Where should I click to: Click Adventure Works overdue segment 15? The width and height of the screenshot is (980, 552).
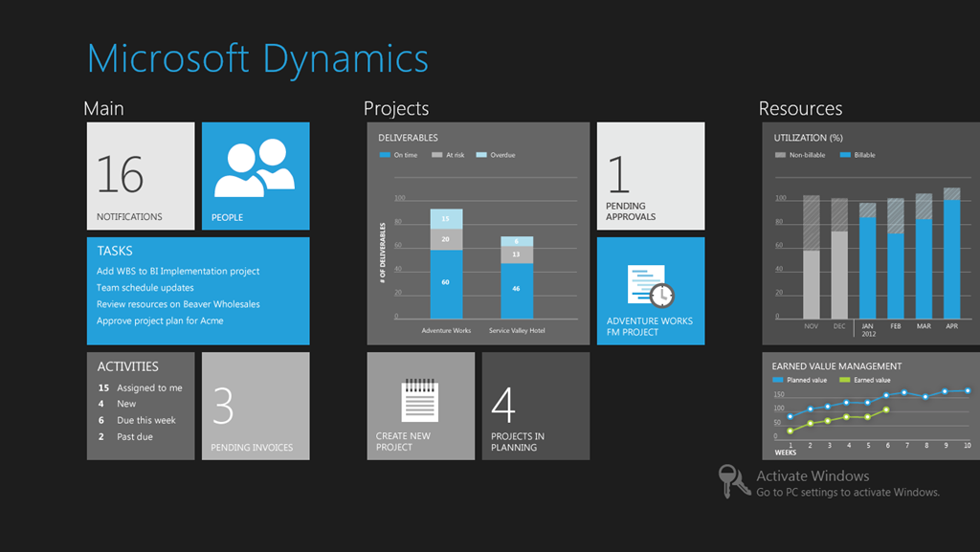pyautogui.click(x=446, y=219)
